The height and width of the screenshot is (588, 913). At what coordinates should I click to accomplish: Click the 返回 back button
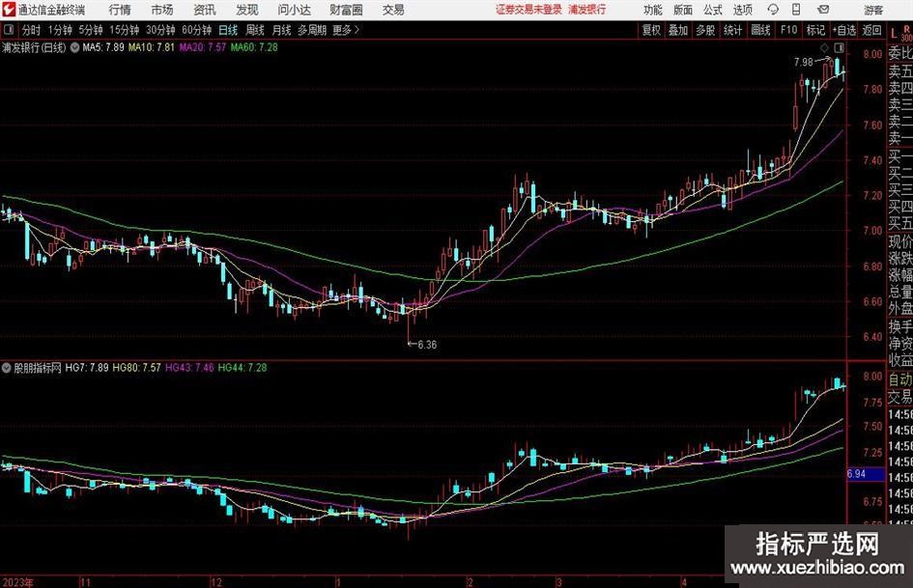point(871,30)
